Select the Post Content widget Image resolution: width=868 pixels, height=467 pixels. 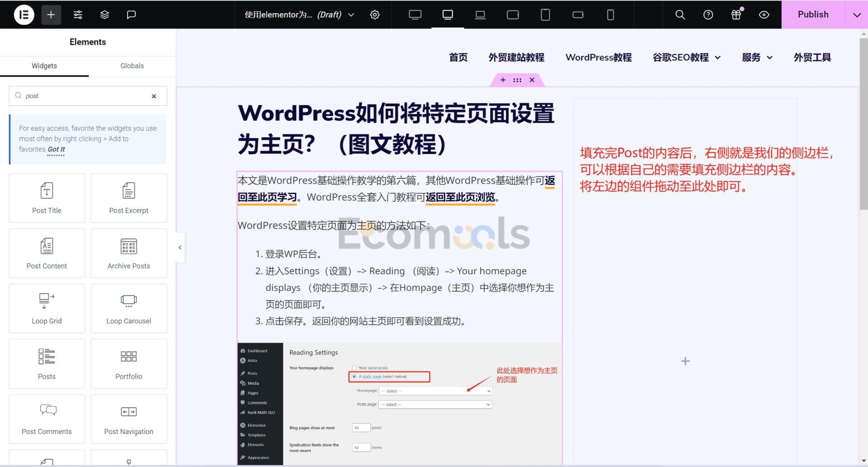(47, 253)
